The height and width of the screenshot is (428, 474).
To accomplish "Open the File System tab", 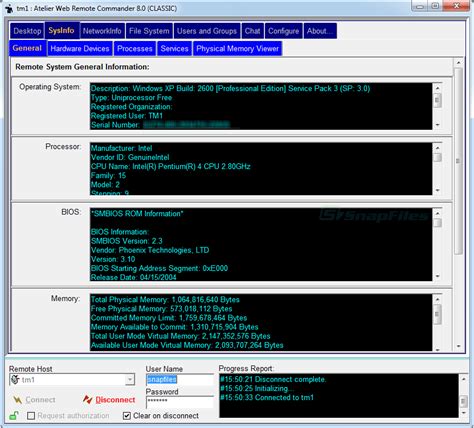I will tap(149, 31).
